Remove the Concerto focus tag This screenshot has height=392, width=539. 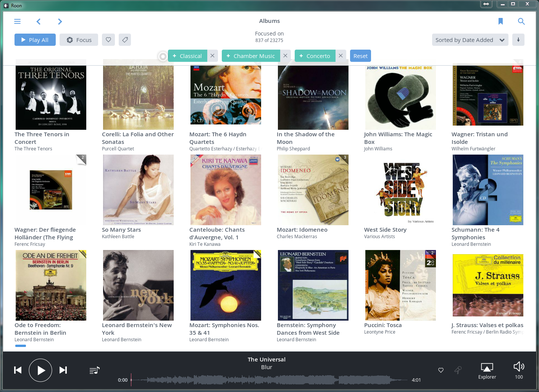341,56
